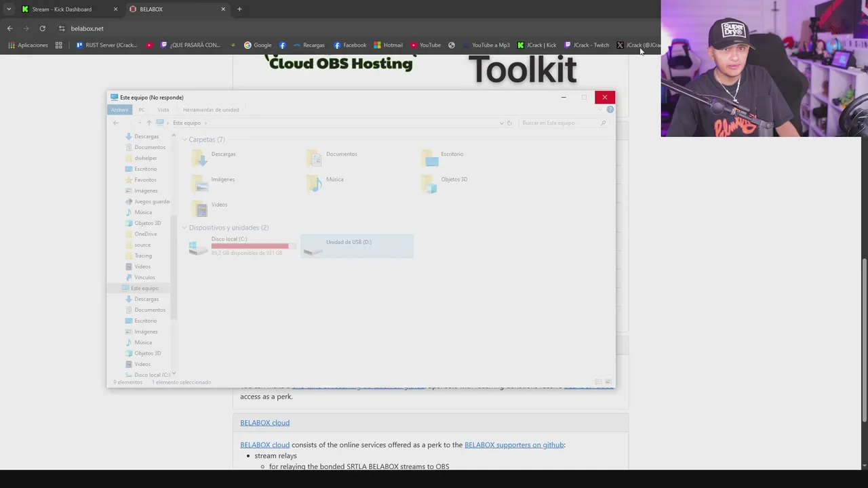Collapse Dispositivos y unidades (2) group

coord(184,228)
